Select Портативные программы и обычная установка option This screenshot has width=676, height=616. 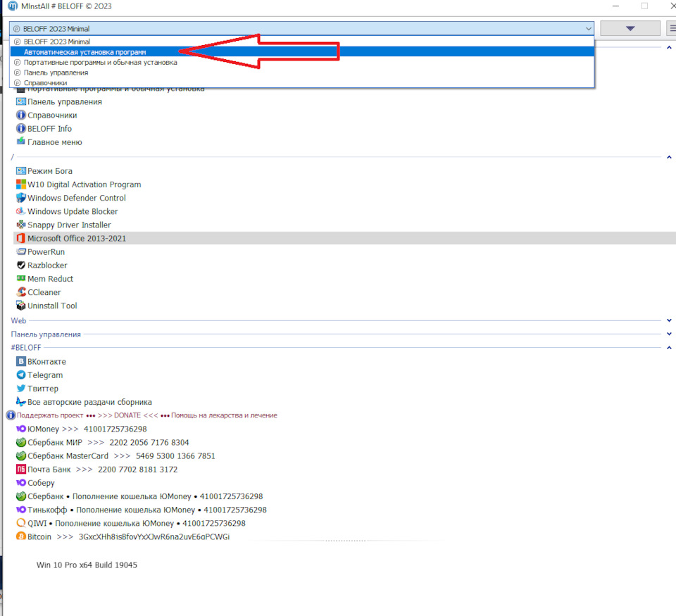tap(301, 62)
